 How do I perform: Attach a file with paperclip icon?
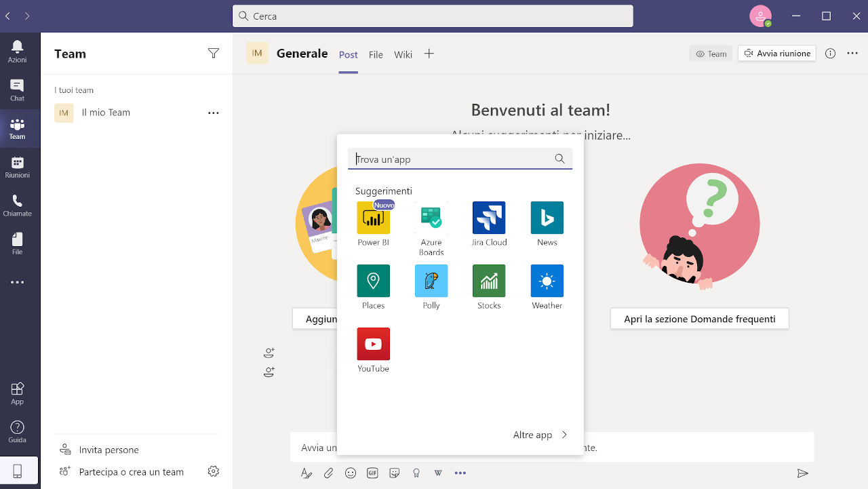tap(328, 473)
